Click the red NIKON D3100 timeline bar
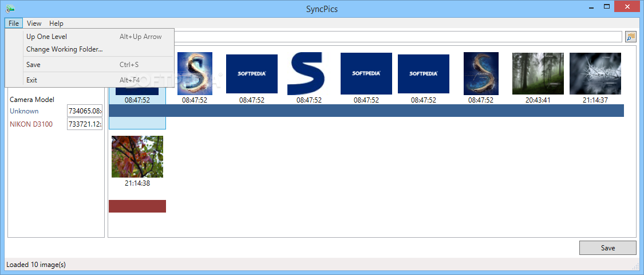Screen dimensions: 644x275 137,206
